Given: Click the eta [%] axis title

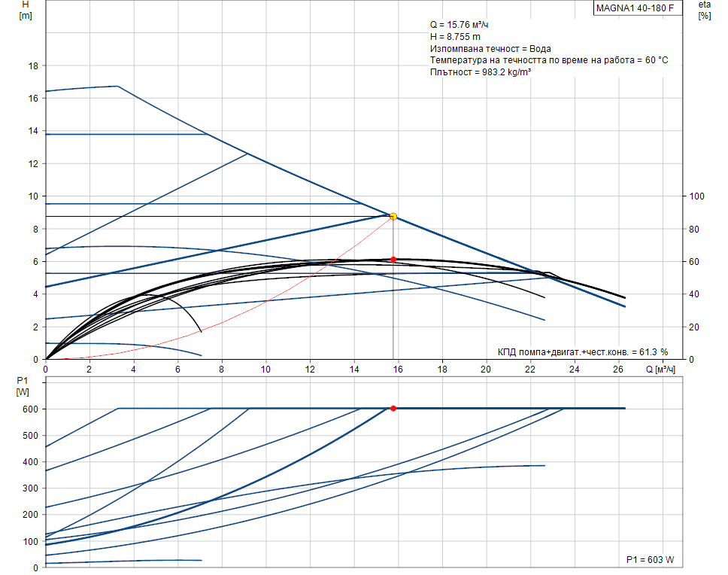Looking at the screenshot, I should (704, 10).
